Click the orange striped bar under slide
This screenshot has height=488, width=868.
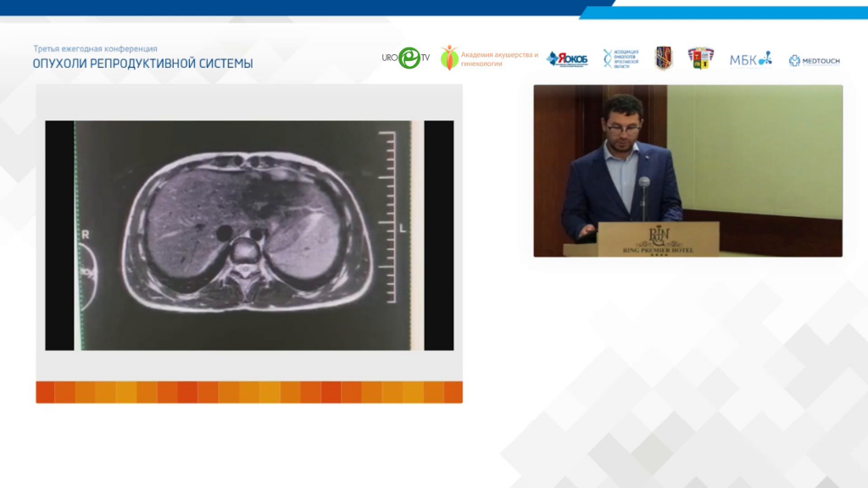(x=249, y=392)
